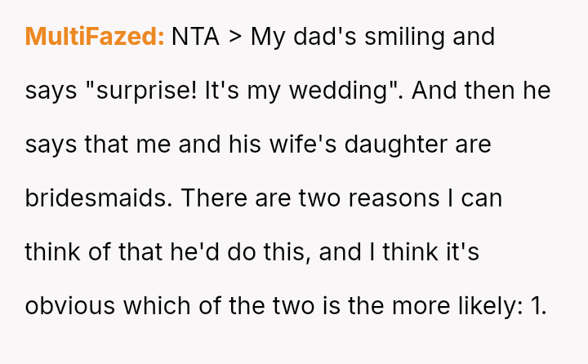Click the word "obvious" in last line

pos(71,306)
